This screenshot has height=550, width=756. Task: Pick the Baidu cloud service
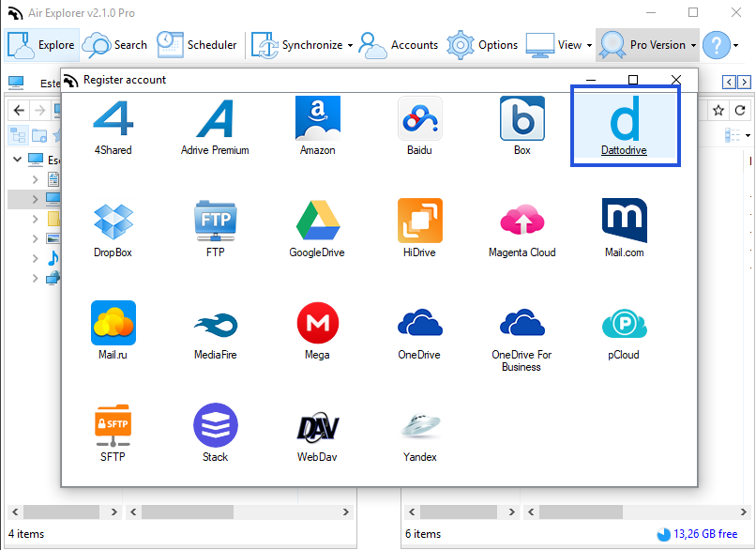coord(419,128)
